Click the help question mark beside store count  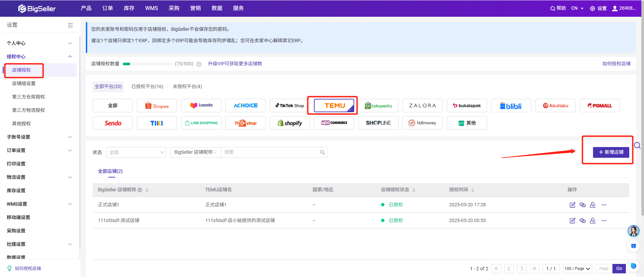point(199,64)
